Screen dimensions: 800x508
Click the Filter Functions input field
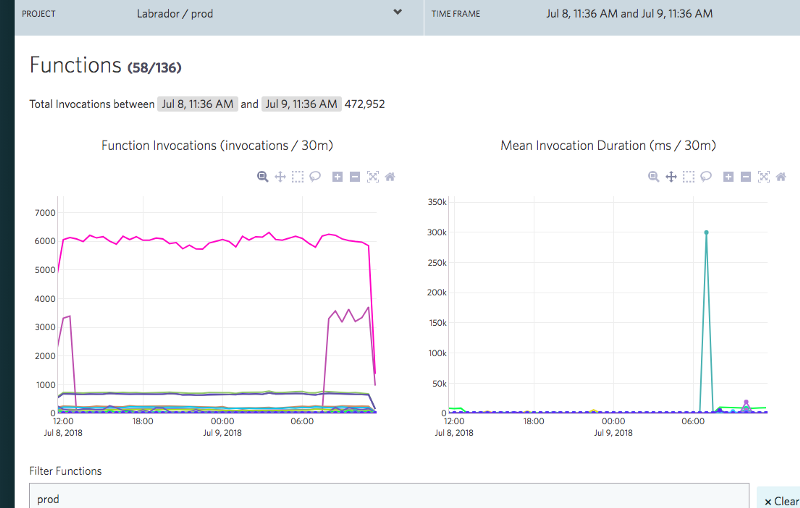[388, 497]
